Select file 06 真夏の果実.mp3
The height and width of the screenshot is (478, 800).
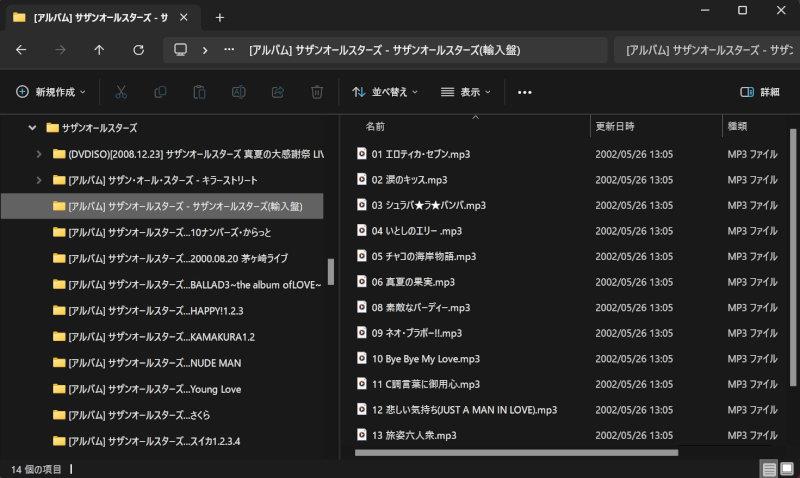[x=413, y=282]
